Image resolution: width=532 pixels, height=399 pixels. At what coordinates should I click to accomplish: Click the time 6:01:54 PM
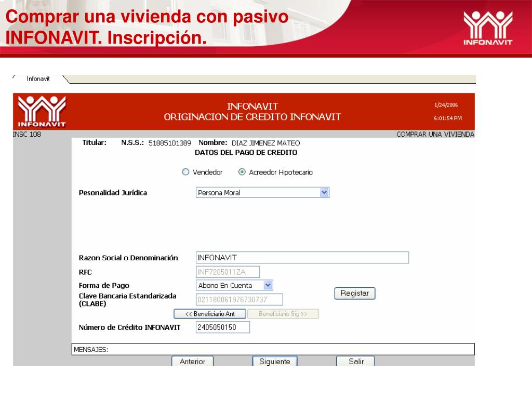(447, 118)
